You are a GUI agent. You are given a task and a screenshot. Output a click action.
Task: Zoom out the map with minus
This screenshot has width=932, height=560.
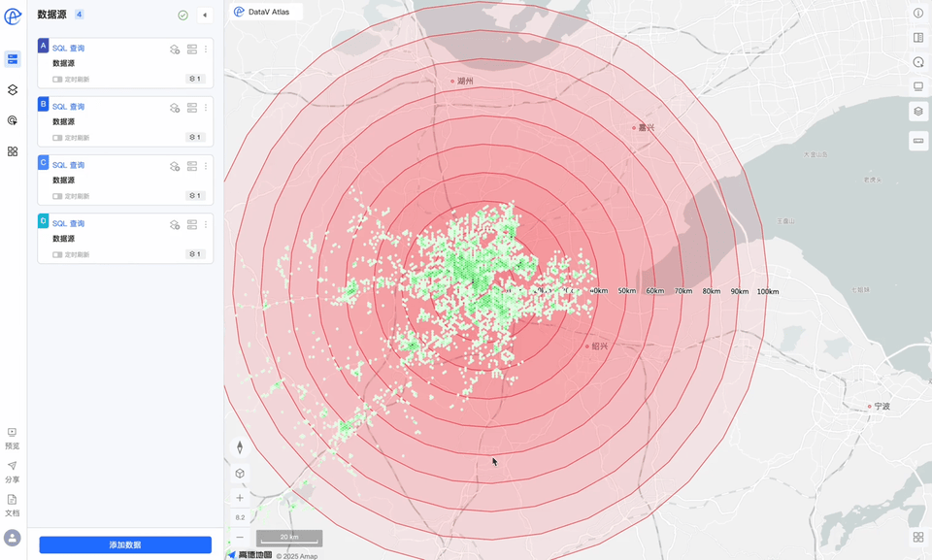(x=240, y=537)
